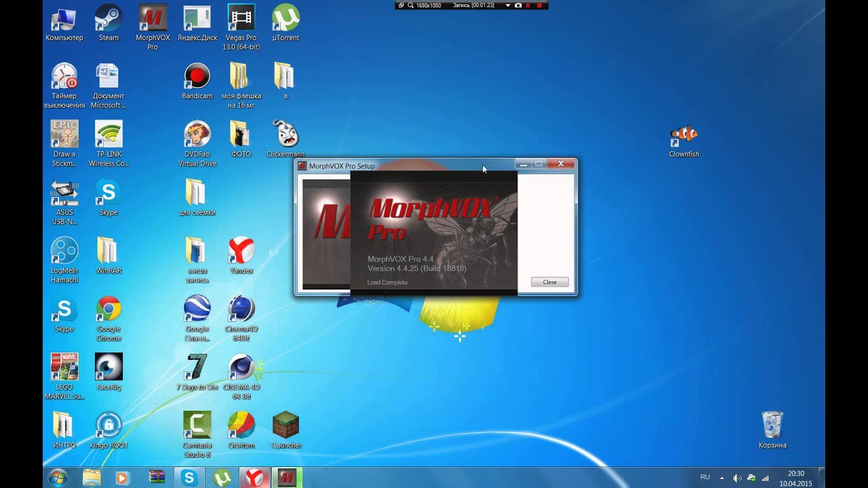This screenshot has height=488, width=868.
Task: Click the MorphVOX Pro splash screen
Action: (x=434, y=233)
